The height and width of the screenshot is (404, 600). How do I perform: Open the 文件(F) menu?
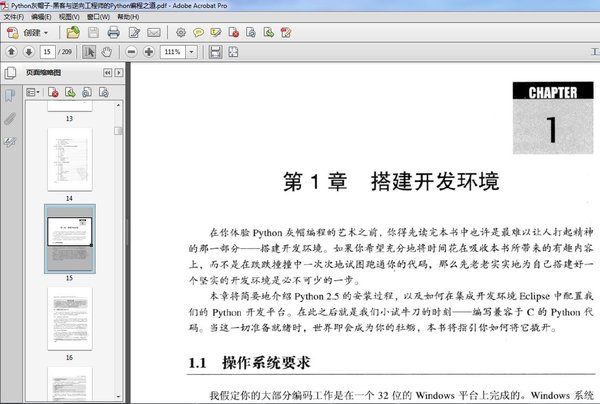(x=13, y=17)
